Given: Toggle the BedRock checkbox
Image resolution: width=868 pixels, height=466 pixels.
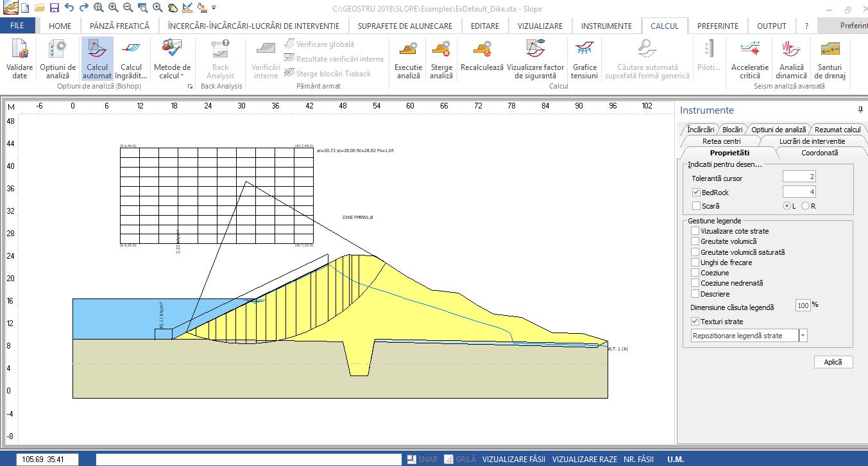Looking at the screenshot, I should pos(696,192).
